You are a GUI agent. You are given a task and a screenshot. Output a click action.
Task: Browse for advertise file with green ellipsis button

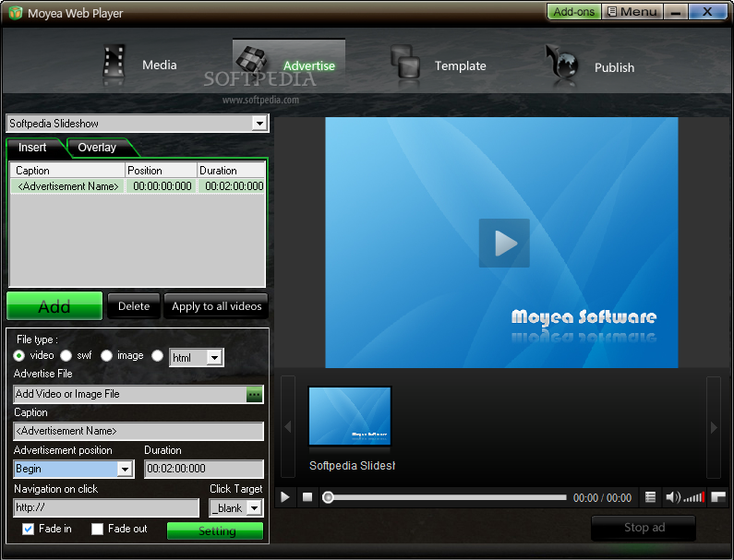click(254, 394)
